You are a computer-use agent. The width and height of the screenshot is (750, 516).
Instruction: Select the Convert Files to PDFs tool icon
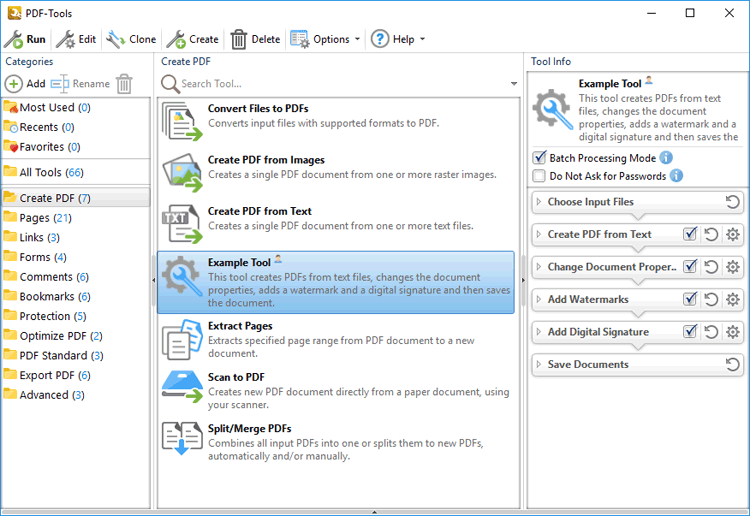coord(182,121)
